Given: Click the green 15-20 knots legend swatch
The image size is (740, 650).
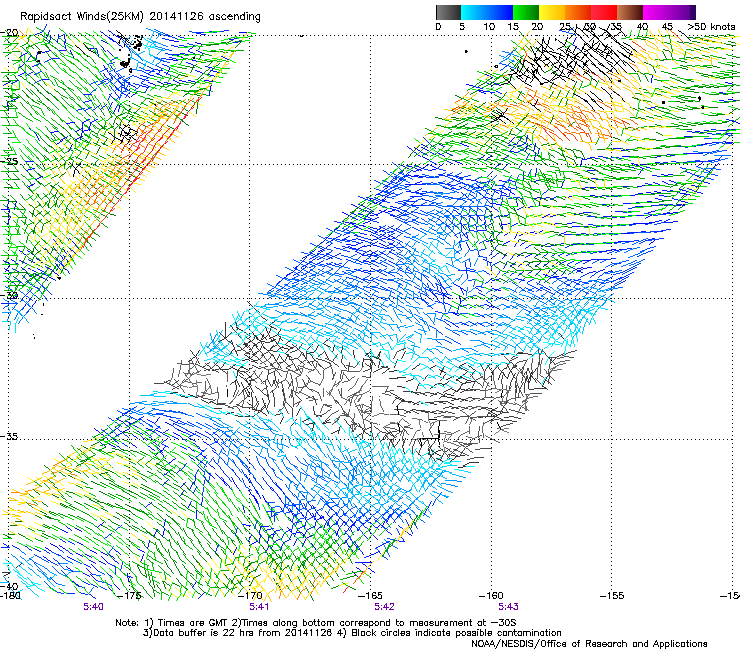Looking at the screenshot, I should tap(526, 12).
